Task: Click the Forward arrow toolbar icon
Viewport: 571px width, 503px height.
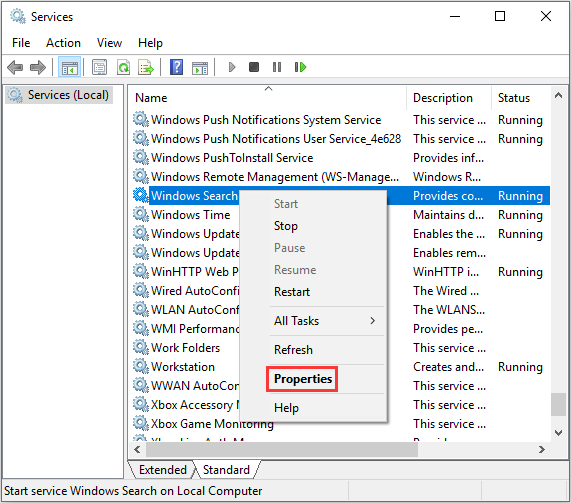Action: pos(38,67)
